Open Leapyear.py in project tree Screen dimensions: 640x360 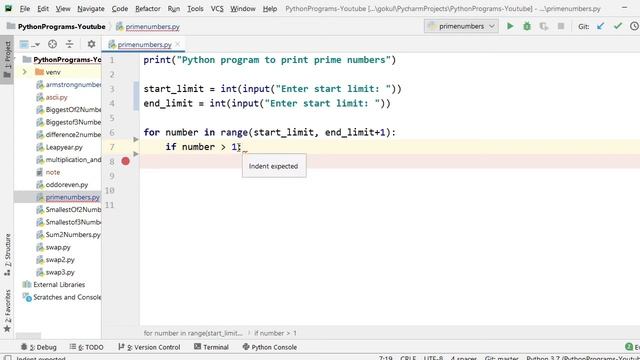click(64, 147)
